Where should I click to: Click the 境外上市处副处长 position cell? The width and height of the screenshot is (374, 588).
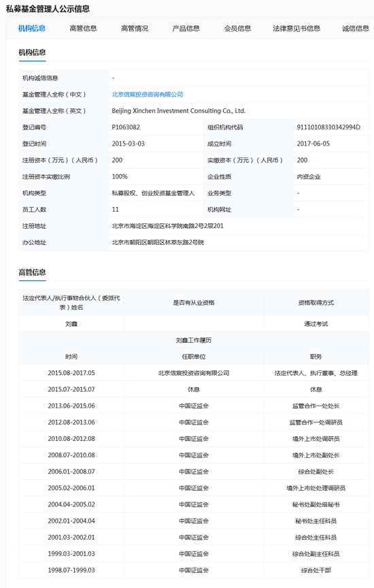coord(316,455)
